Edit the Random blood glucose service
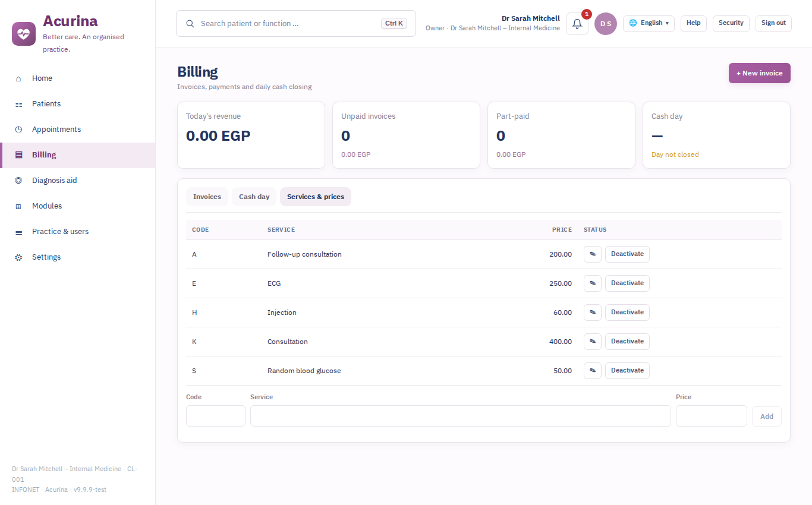 [x=593, y=371]
